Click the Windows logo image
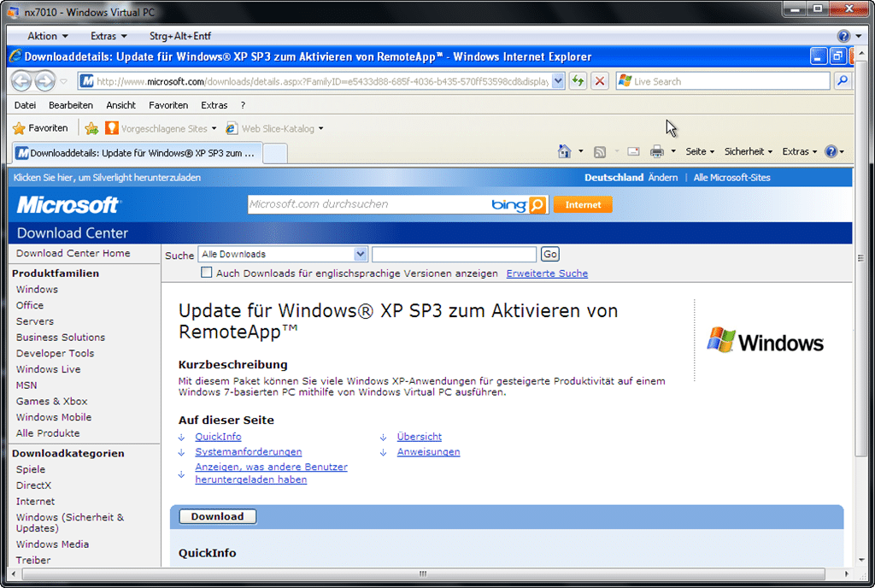Viewport: 875px width, 588px height. pyautogui.click(x=765, y=341)
